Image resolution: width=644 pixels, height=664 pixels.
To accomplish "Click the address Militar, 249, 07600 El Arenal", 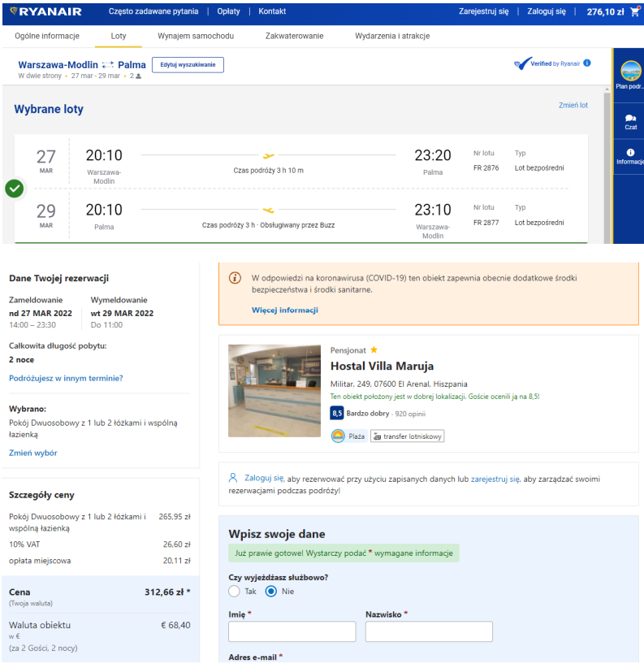I will click(x=399, y=384).
